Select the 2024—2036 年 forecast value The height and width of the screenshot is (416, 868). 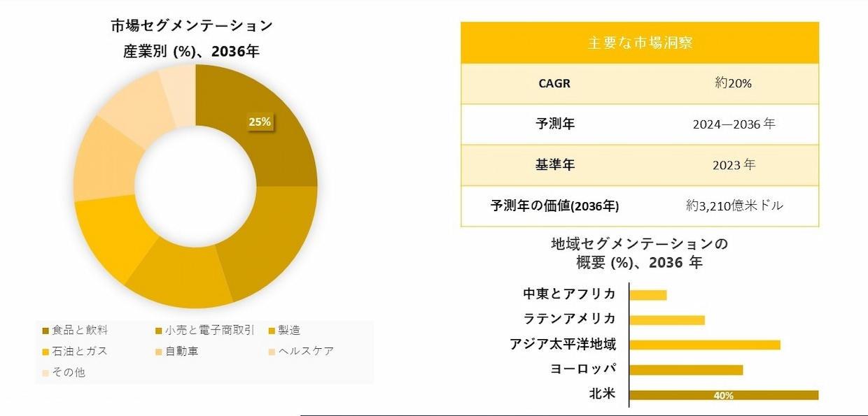[x=734, y=124]
